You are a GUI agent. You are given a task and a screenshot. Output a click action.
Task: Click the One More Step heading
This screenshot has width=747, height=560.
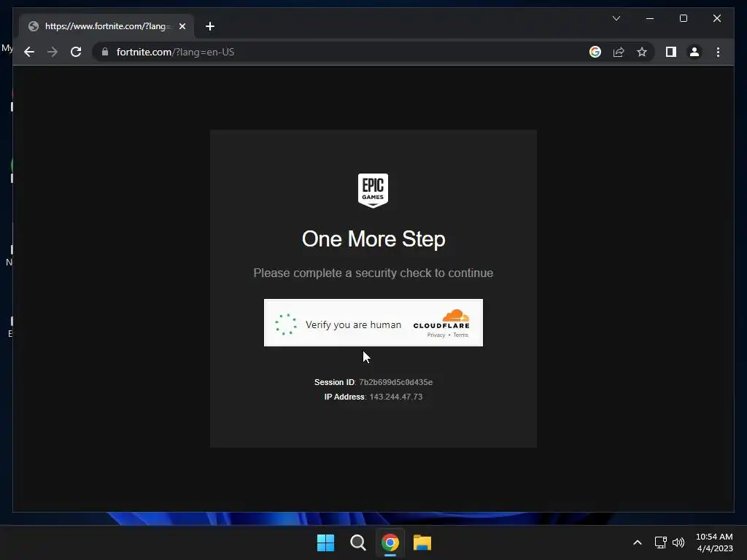pos(373,239)
